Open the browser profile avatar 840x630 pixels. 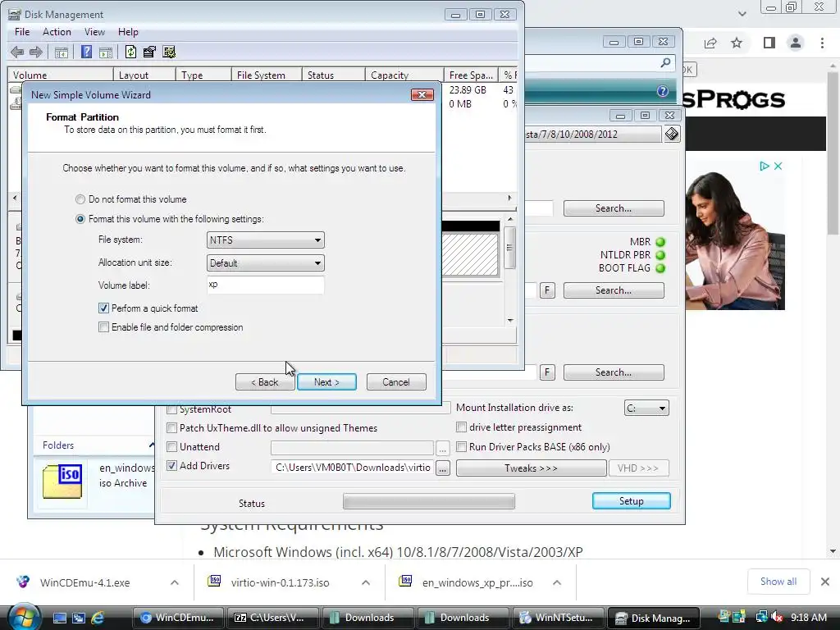click(x=796, y=43)
